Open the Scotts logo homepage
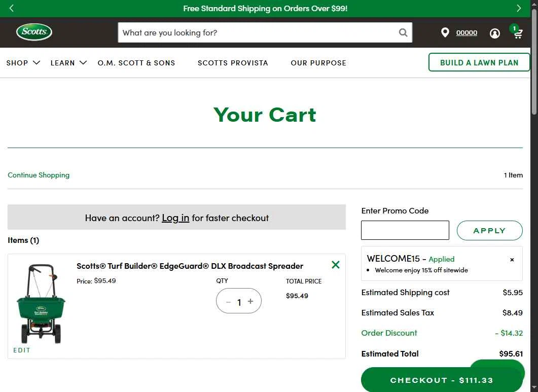This screenshot has width=538, height=392. [x=34, y=32]
